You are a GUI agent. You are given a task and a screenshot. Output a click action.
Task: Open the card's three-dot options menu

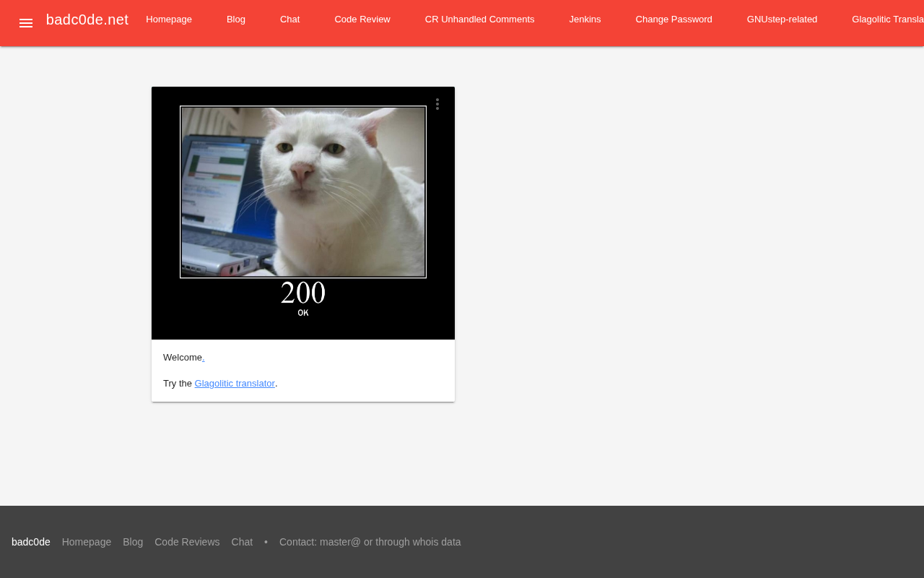coord(437,104)
